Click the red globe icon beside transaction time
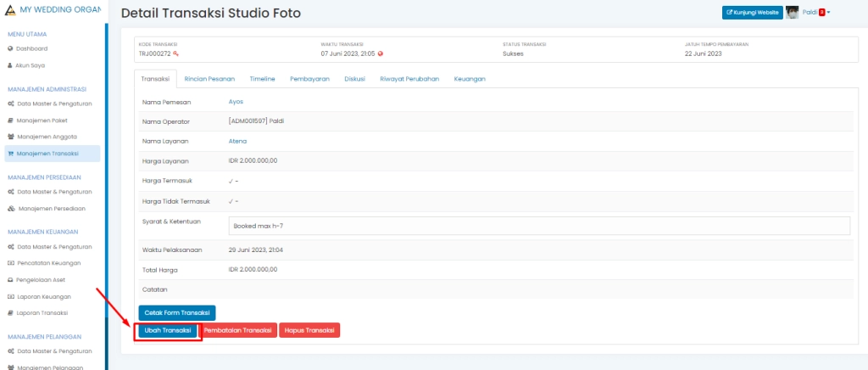This screenshot has width=868, height=370. coord(381,53)
